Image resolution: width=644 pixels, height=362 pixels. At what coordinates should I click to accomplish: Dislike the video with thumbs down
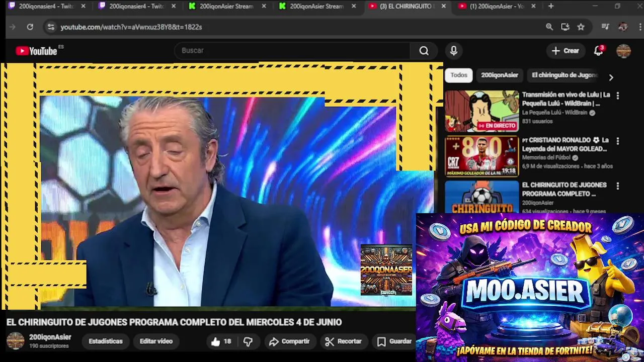tap(248, 341)
